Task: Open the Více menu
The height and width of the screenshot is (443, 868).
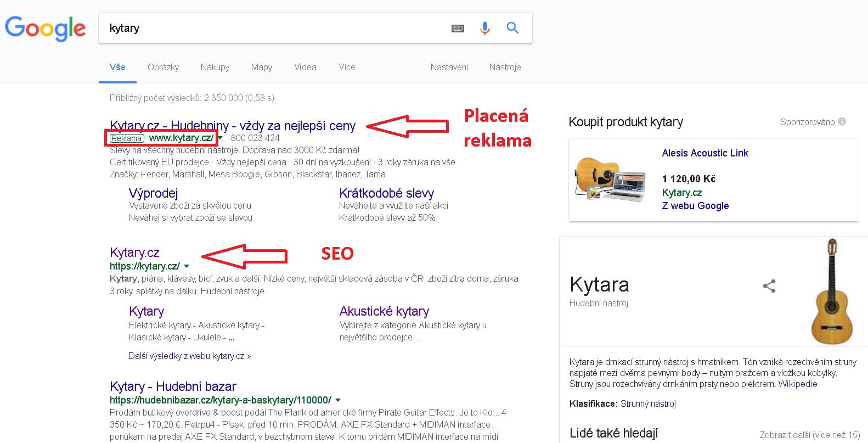Action: (x=347, y=67)
